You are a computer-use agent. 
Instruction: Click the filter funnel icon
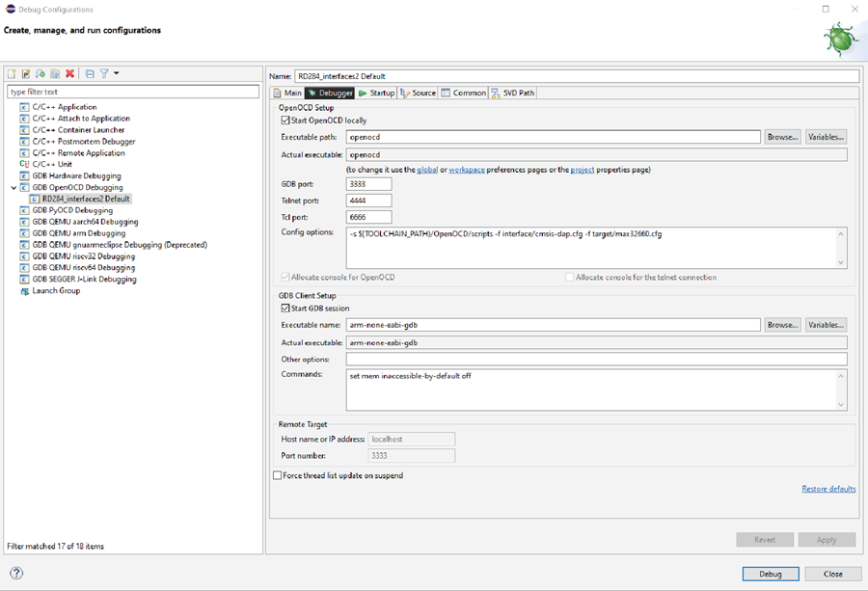104,73
